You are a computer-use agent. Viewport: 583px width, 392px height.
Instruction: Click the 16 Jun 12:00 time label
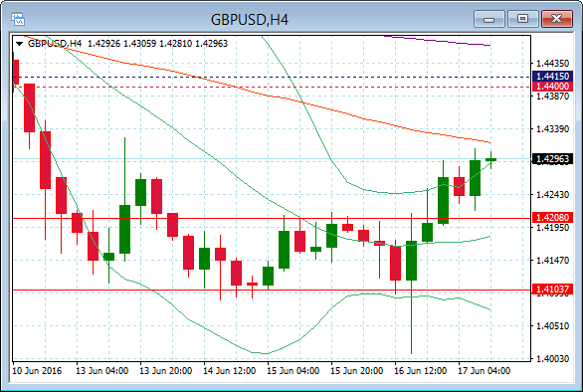(x=420, y=371)
